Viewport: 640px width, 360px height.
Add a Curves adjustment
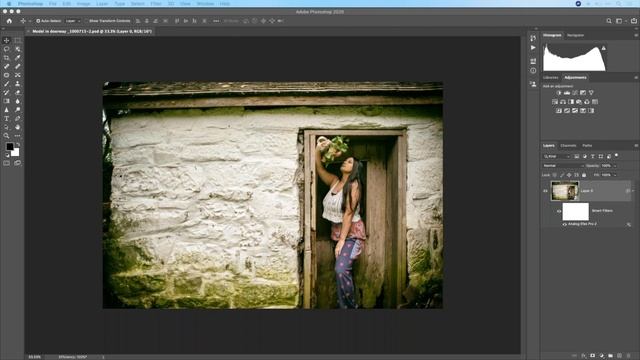pyautogui.click(x=575, y=93)
